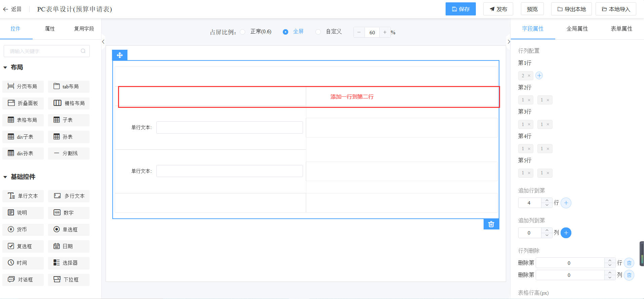The height and width of the screenshot is (299, 644).
Task: Add 数字 number control
Action: click(69, 213)
